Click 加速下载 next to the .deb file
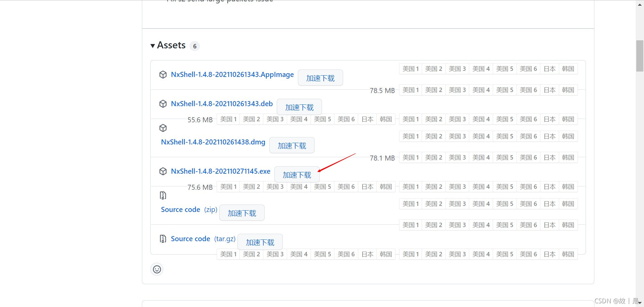644x307 pixels. click(x=299, y=107)
